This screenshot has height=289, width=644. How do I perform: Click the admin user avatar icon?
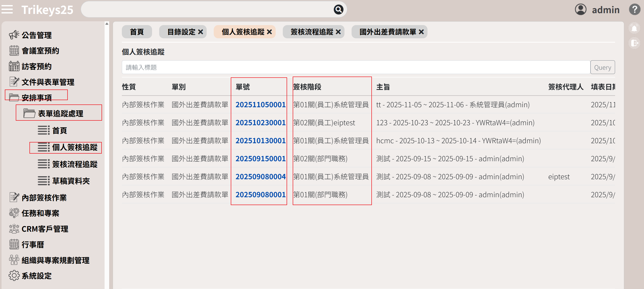click(x=580, y=10)
